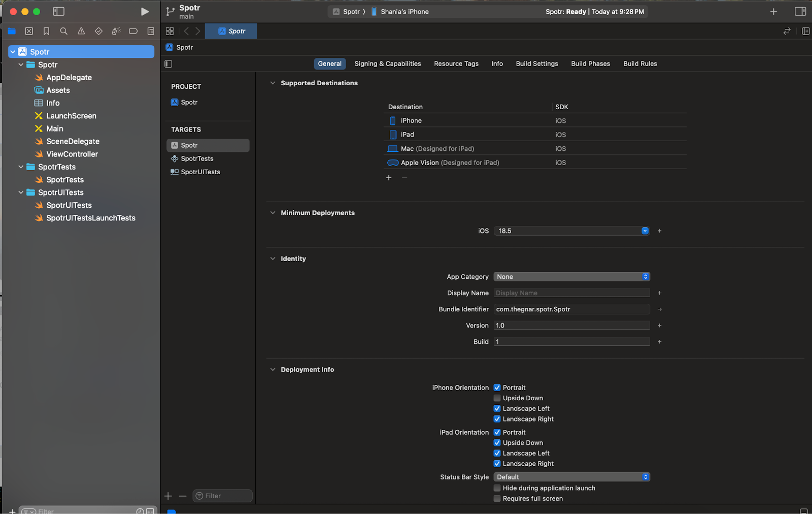812x514 pixels.
Task: Go back in editor history
Action: coord(186,31)
